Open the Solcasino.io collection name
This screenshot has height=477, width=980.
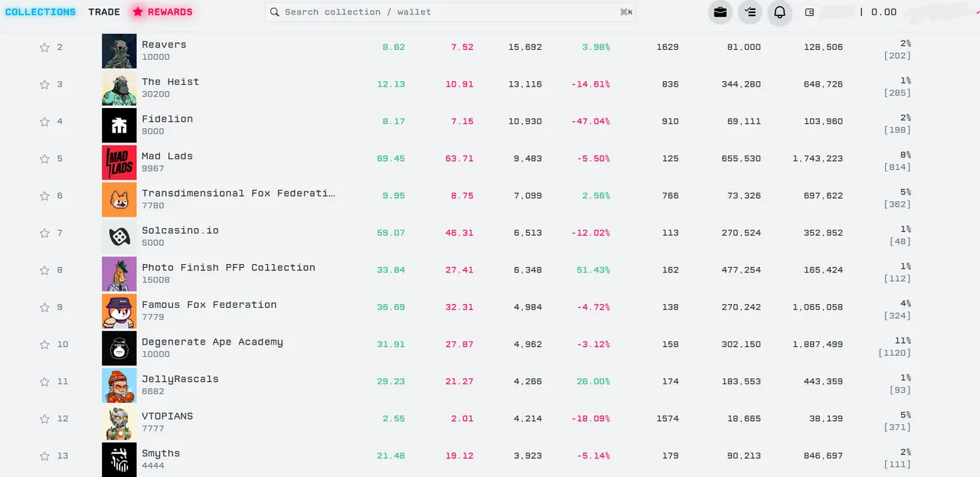click(180, 230)
